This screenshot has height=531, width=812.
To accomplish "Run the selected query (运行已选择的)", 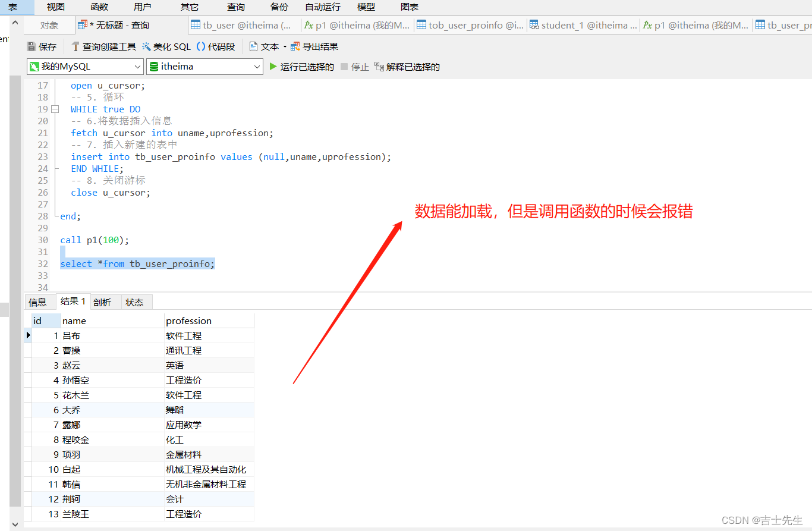I will 301,67.
